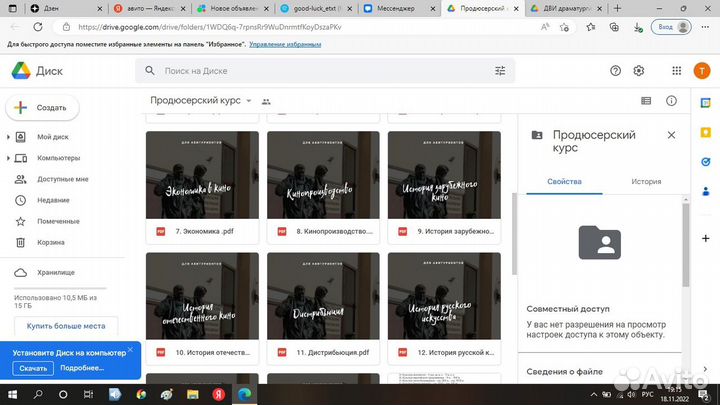
Task: Open File Explorer from taskbar
Action: 192,394
